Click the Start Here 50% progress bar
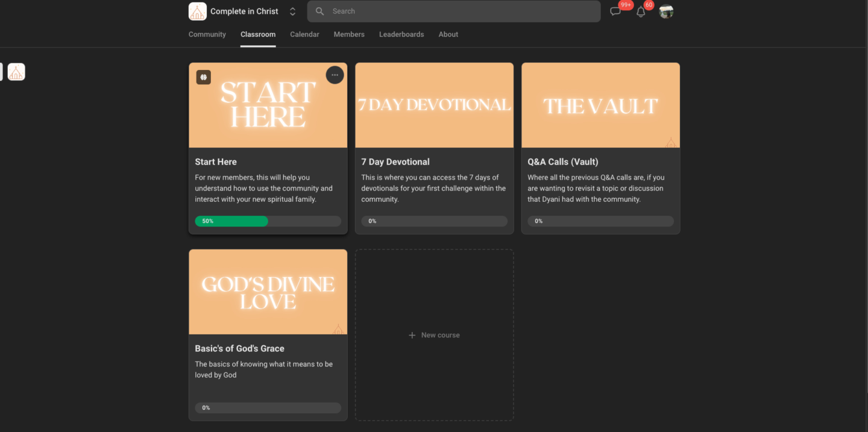 268,221
